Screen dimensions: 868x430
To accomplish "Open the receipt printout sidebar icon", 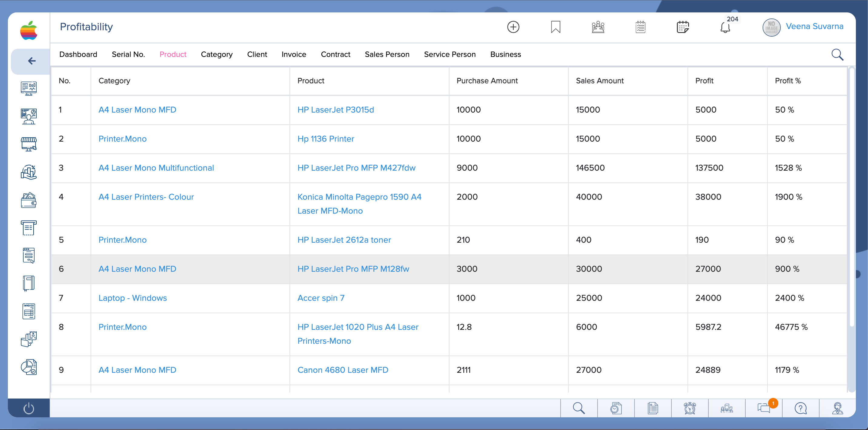I will (29, 228).
